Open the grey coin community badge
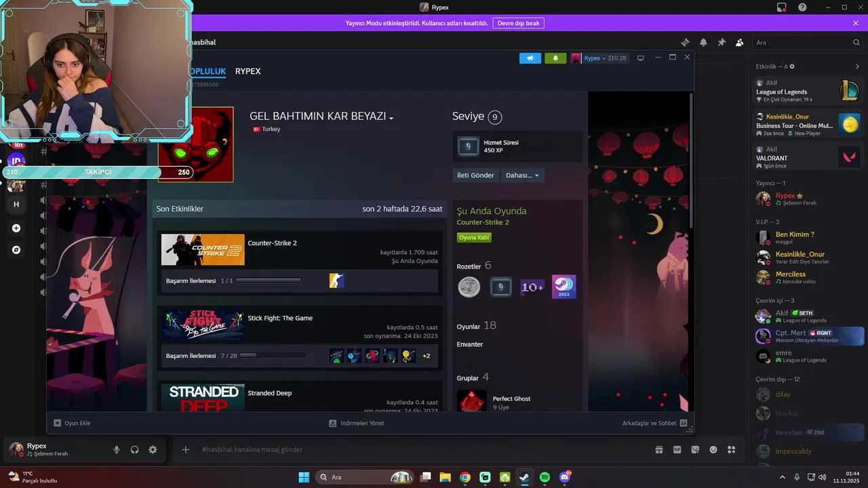Image resolution: width=868 pixels, height=488 pixels. point(469,287)
